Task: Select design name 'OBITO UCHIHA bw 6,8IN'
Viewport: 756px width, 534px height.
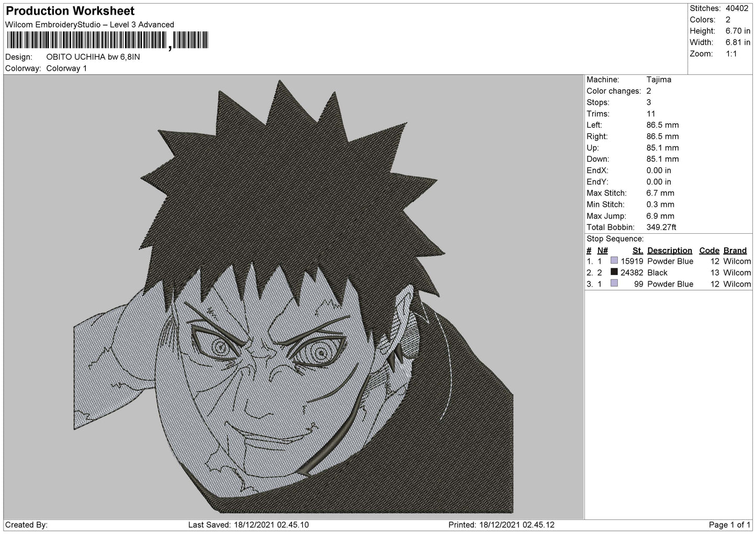Action: pyautogui.click(x=93, y=57)
